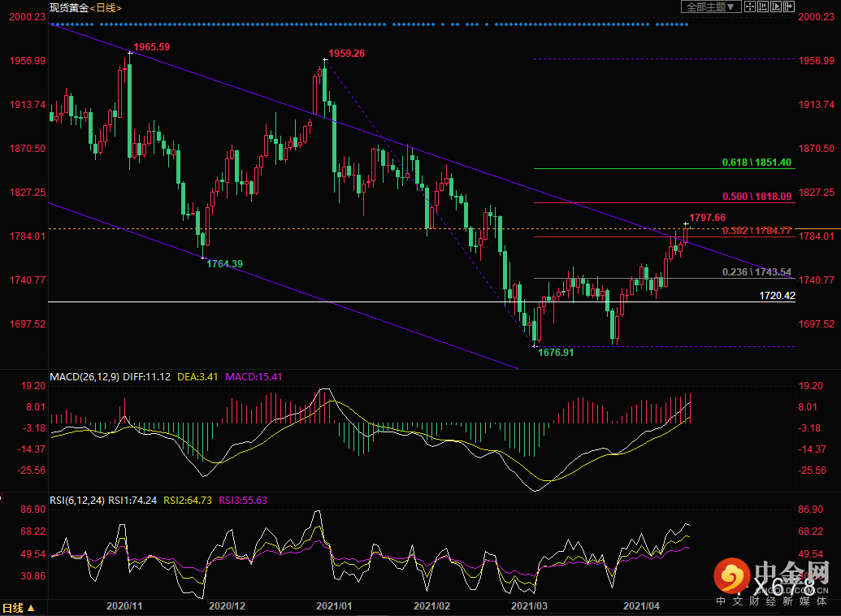
Task: Click the 1720.42 horizontal line label
Action: click(x=777, y=296)
